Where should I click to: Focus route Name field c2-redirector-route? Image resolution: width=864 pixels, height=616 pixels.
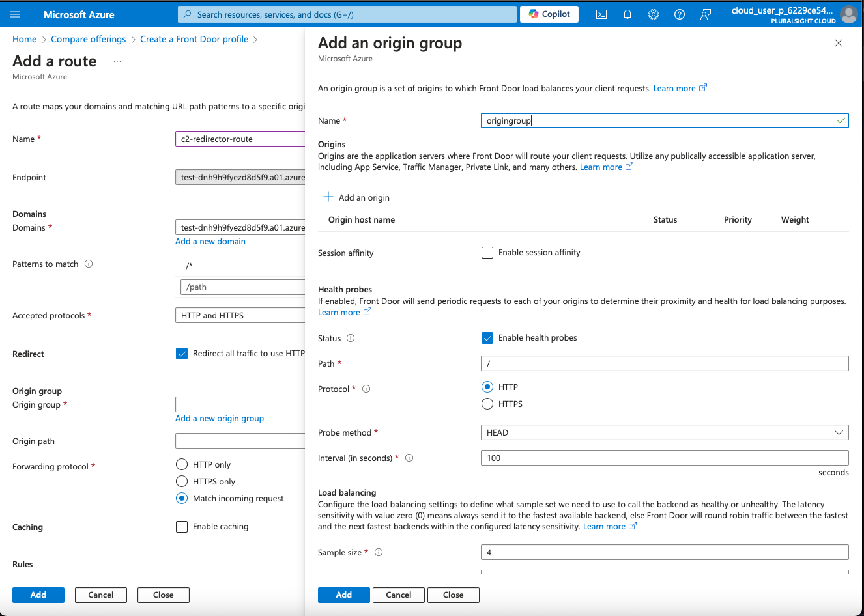pos(240,139)
